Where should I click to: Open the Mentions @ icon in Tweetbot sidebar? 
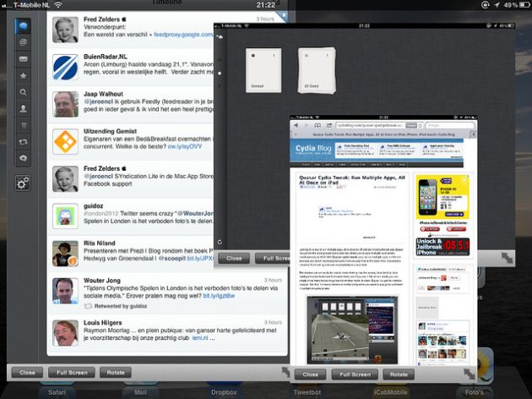pyautogui.click(x=23, y=41)
